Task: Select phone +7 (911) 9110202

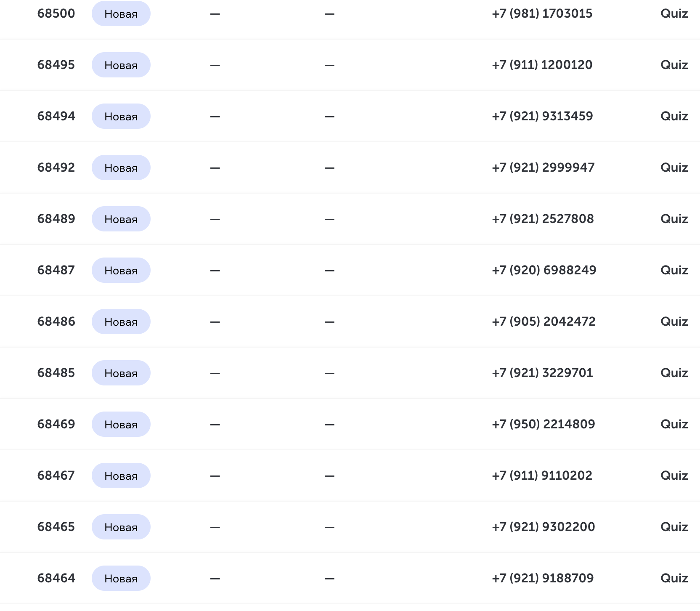Action: (542, 476)
